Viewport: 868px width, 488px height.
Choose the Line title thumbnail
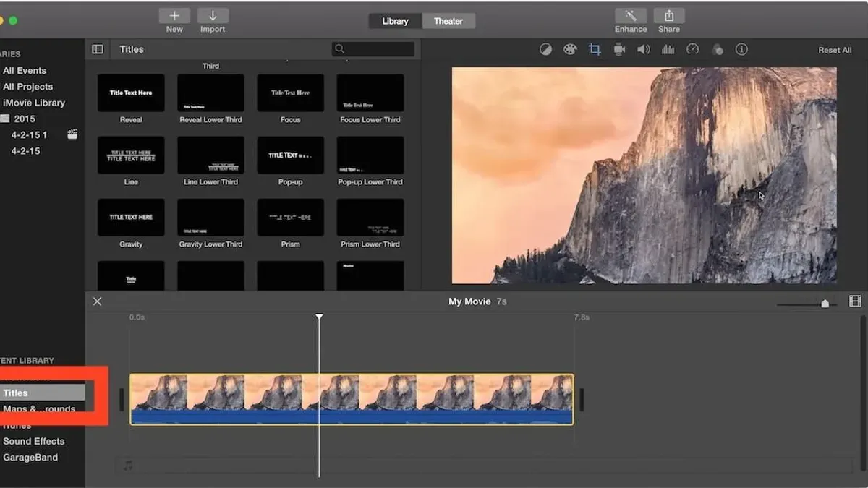coord(131,155)
